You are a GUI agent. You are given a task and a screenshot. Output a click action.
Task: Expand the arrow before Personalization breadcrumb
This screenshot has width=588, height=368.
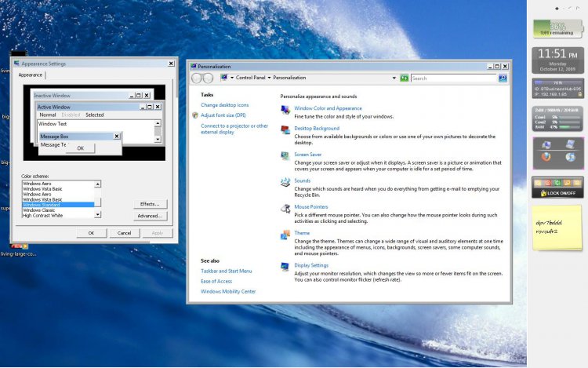pos(269,78)
